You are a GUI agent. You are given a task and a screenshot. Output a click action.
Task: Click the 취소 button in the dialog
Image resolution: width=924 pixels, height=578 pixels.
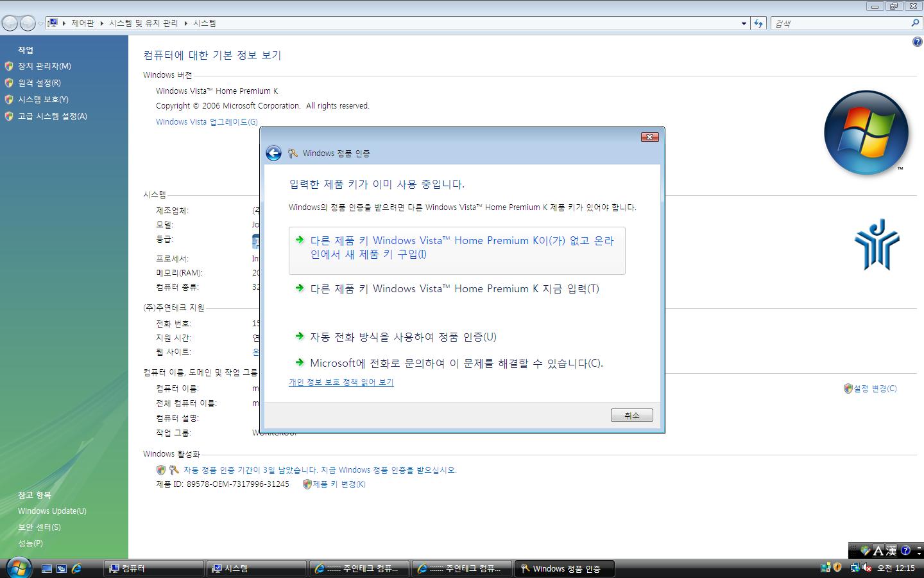click(631, 416)
